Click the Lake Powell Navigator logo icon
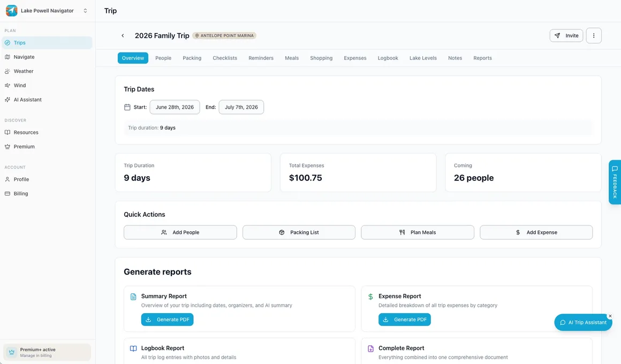This screenshot has width=621, height=364. 11,11
